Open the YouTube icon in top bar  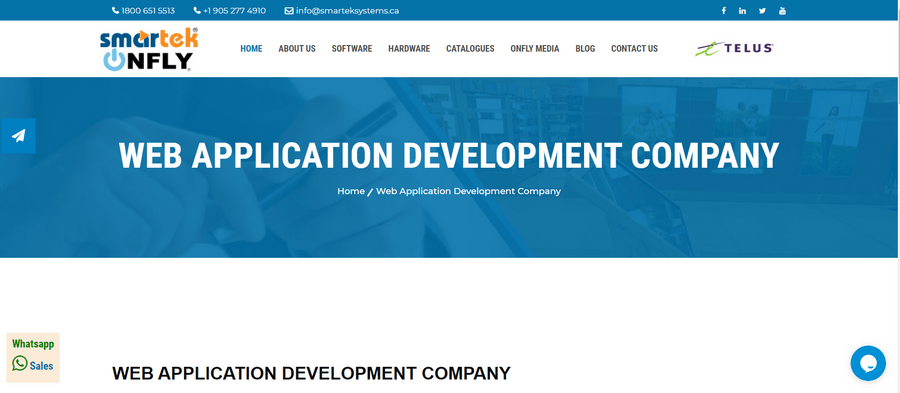[782, 10]
